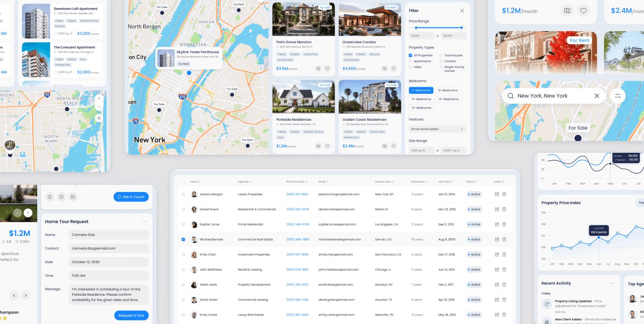Click the Request a Tour button
The image size is (644, 324).
(x=131, y=316)
